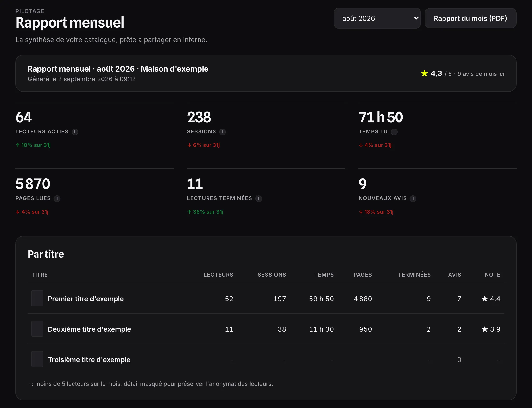This screenshot has height=408, width=532.
Task: Click the PAGES column header
Action: [x=362, y=275]
